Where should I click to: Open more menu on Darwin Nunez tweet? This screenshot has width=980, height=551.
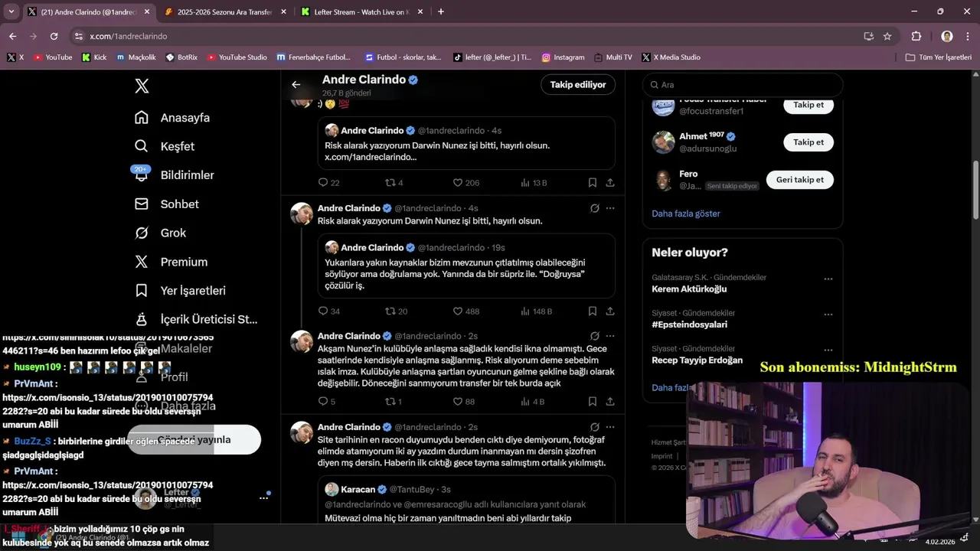[610, 208]
